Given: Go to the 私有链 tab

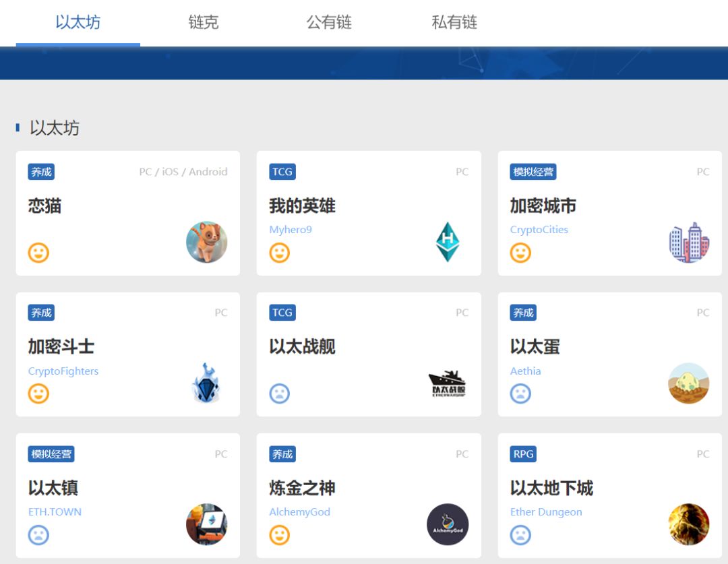Looking at the screenshot, I should (x=454, y=22).
